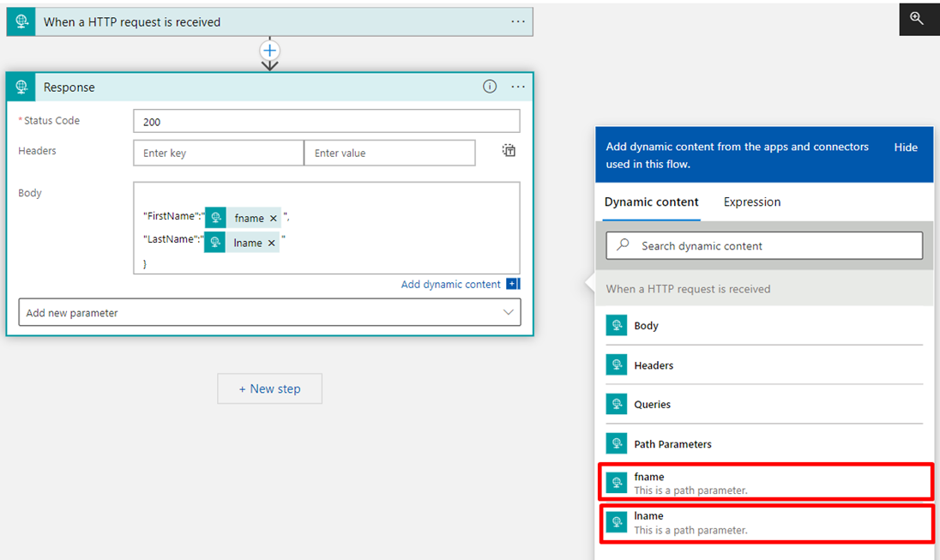Remove the fname token from Body
The width and height of the screenshot is (940, 560).
click(x=274, y=219)
